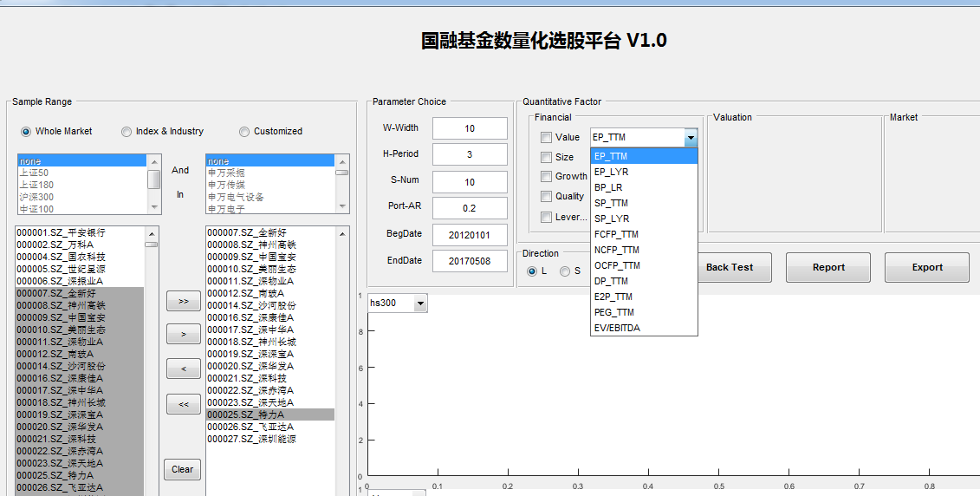This screenshot has width=980, height=496.
Task: Select 申万电气设备 in the industry list
Action: tap(270, 197)
